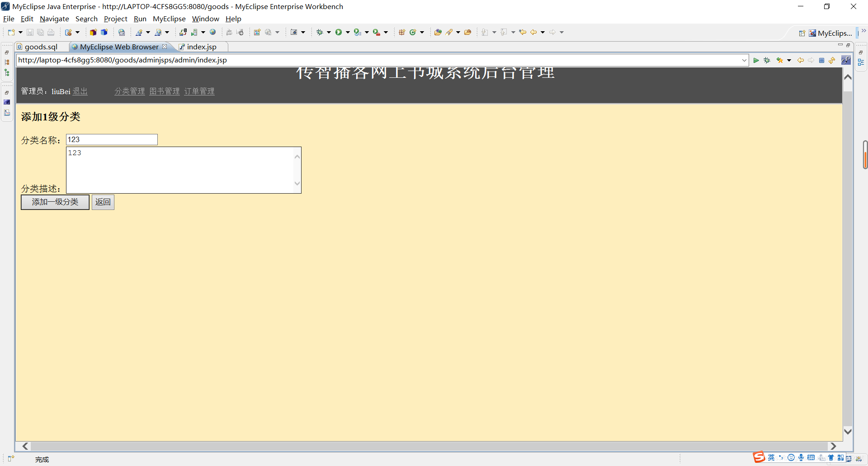Viewport: 868px width, 466px height.
Task: Expand the Debug dropdown arrow
Action: click(329, 32)
